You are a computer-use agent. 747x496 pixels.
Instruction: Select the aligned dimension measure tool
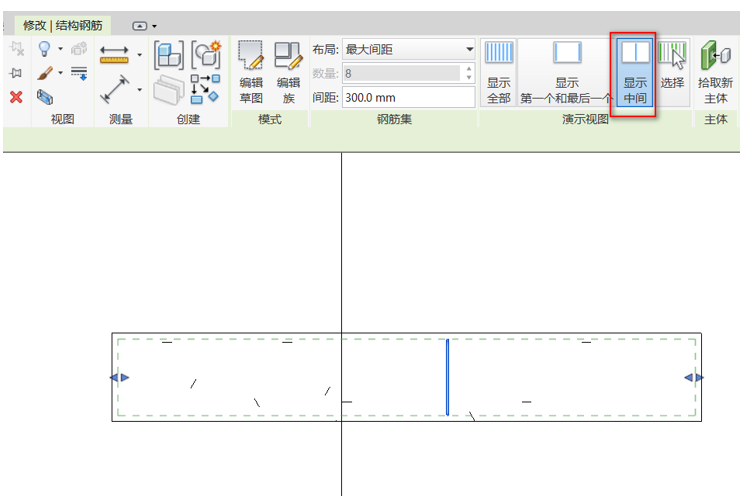click(x=114, y=55)
